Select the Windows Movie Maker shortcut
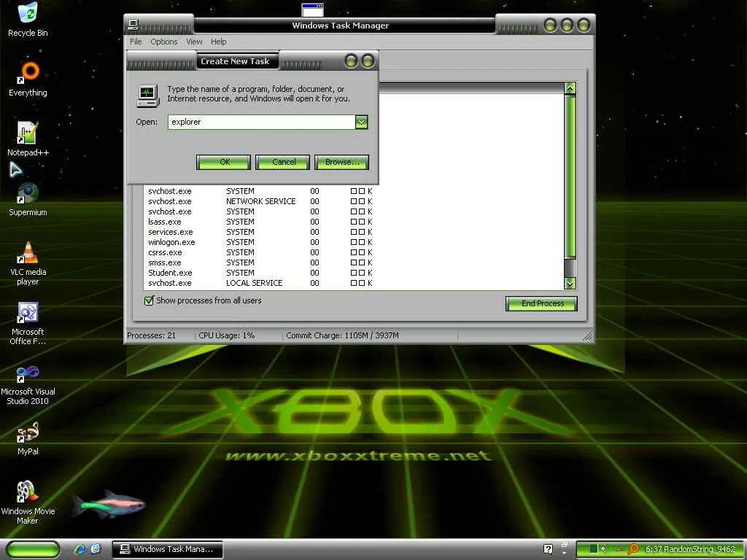 (x=28, y=502)
